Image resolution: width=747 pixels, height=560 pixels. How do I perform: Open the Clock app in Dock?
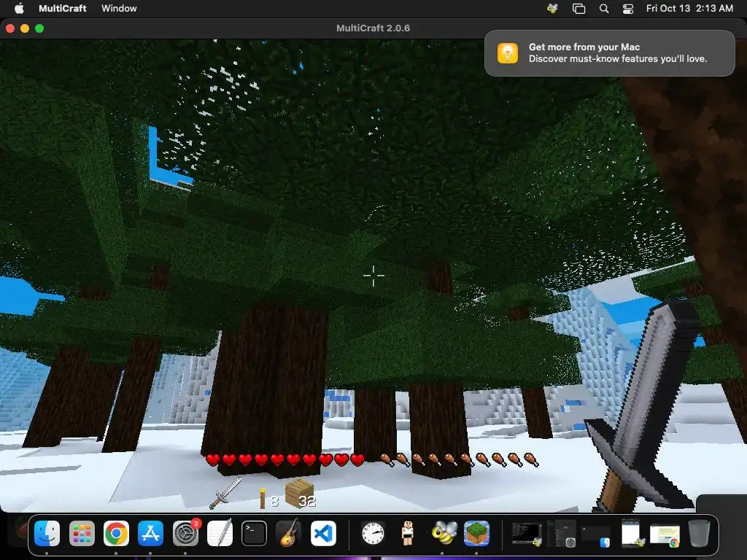[x=373, y=533]
